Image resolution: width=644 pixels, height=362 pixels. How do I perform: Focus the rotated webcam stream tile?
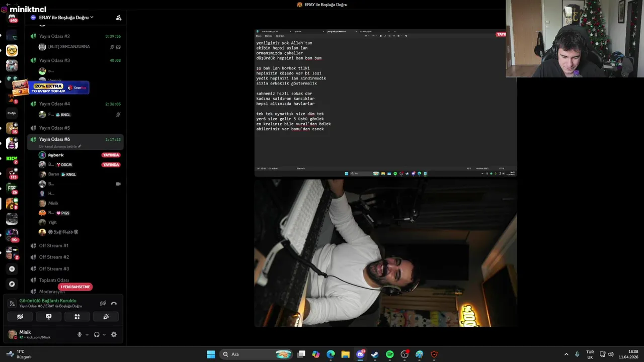click(385, 253)
